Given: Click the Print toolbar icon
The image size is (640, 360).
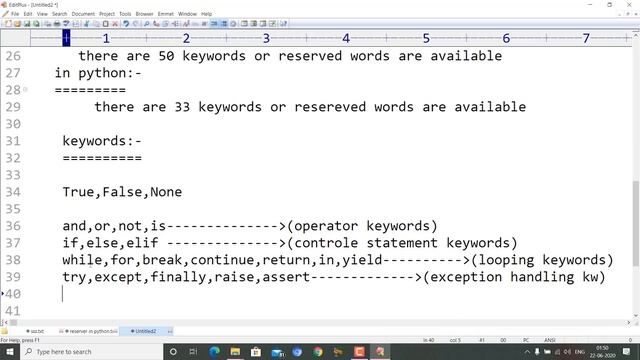Looking at the screenshot, I should tap(57, 24).
